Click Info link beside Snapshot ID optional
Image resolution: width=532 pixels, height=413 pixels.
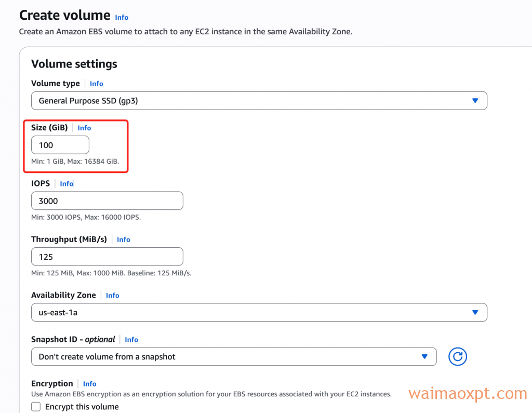point(131,340)
